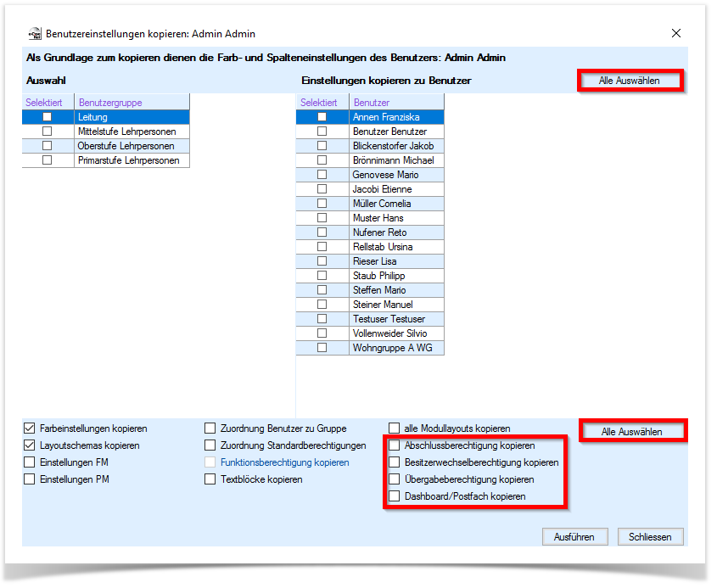The height and width of the screenshot is (588, 717).
Task: Click upper Alle Auswählen button for users
Action: [x=630, y=81]
